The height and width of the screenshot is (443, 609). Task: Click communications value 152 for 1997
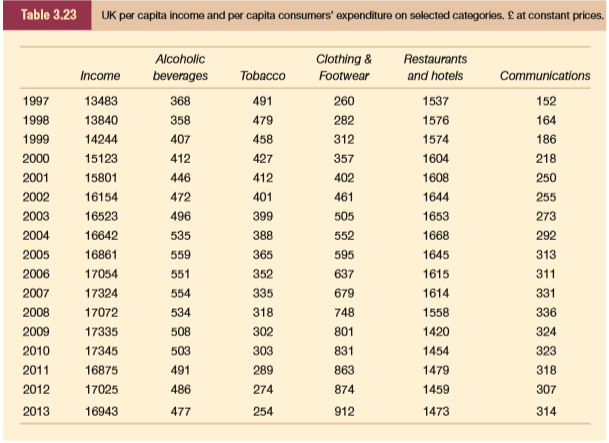546,101
